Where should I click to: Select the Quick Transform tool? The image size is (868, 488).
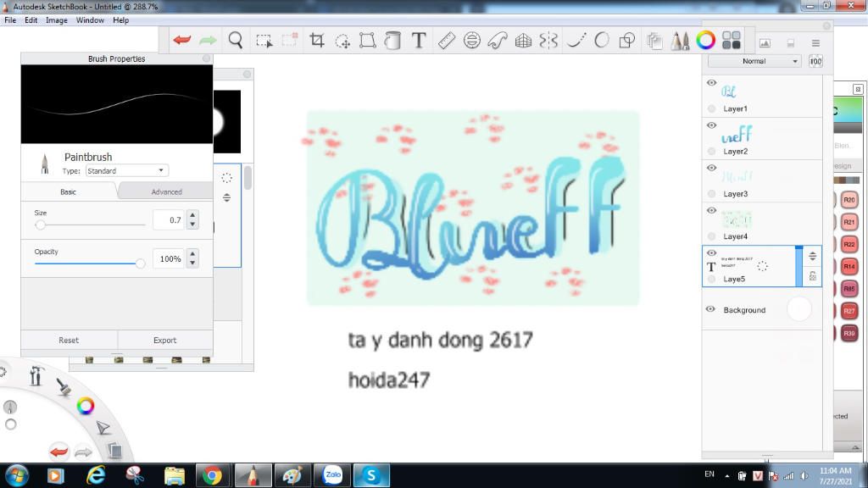342,41
